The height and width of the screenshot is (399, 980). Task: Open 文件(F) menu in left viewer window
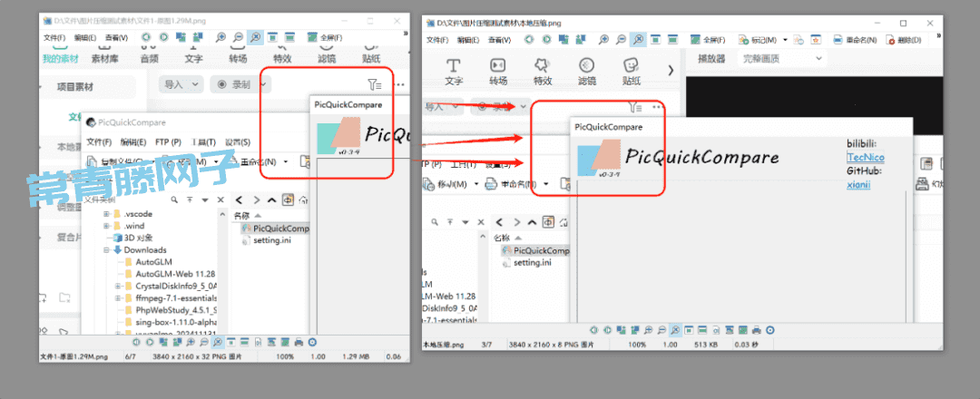55,38
